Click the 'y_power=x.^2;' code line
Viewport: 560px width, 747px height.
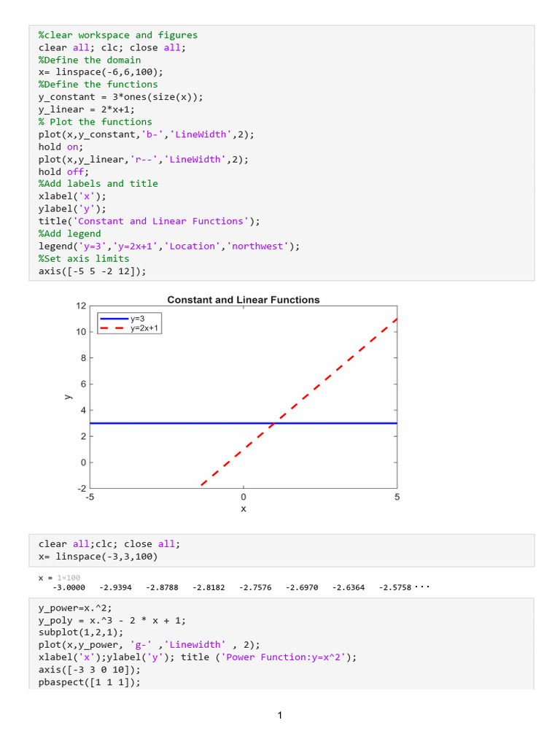(75, 608)
